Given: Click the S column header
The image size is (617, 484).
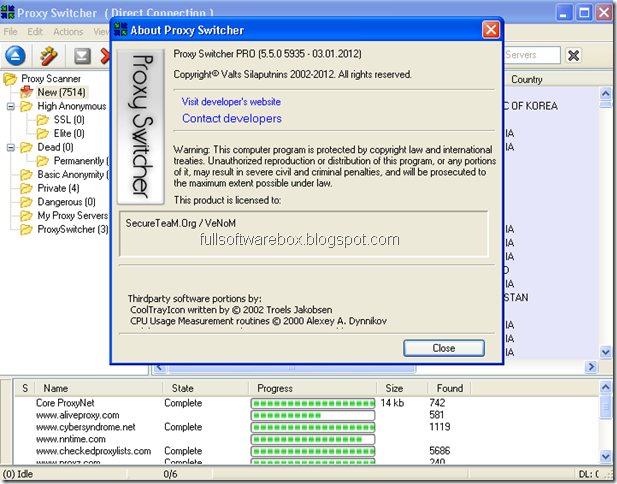Looking at the screenshot, I should [25, 388].
